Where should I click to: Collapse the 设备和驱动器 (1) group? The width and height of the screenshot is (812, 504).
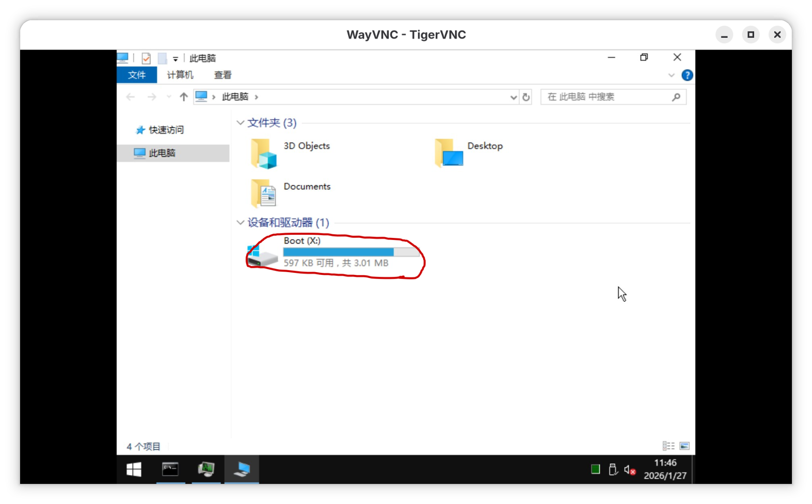coord(240,223)
